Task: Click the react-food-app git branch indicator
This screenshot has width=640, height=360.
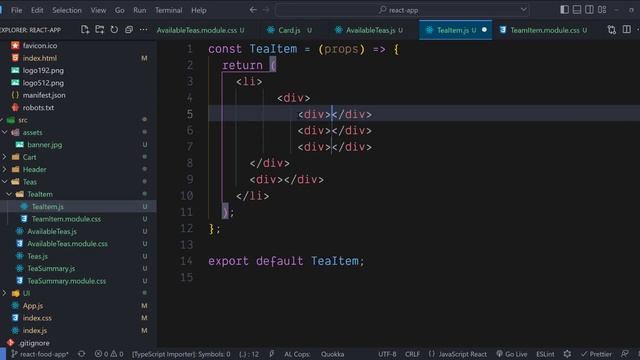Action: 40,354
